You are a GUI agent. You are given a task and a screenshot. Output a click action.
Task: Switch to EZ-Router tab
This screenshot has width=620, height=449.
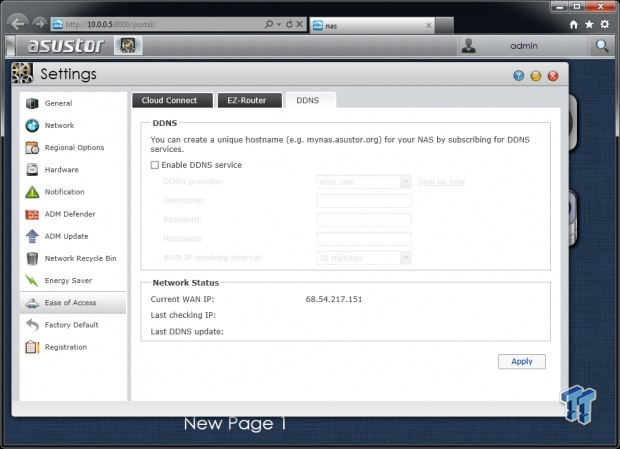coord(250,100)
